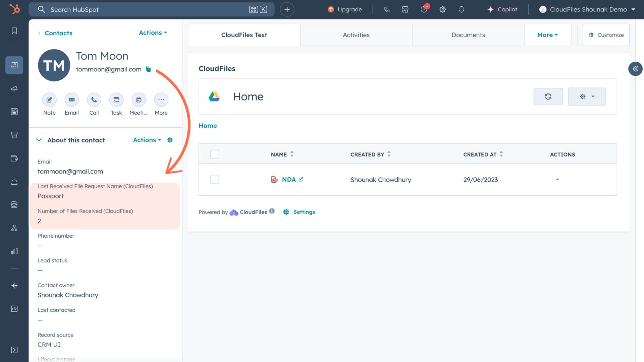644x362 pixels.
Task: Collapse the About this contact section
Action: click(x=39, y=140)
